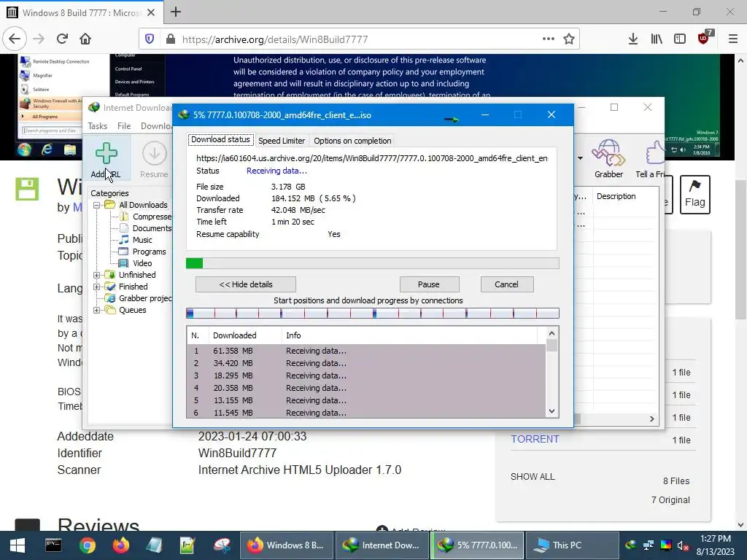Open Firefox library icon
The image size is (747, 560).
[657, 39]
